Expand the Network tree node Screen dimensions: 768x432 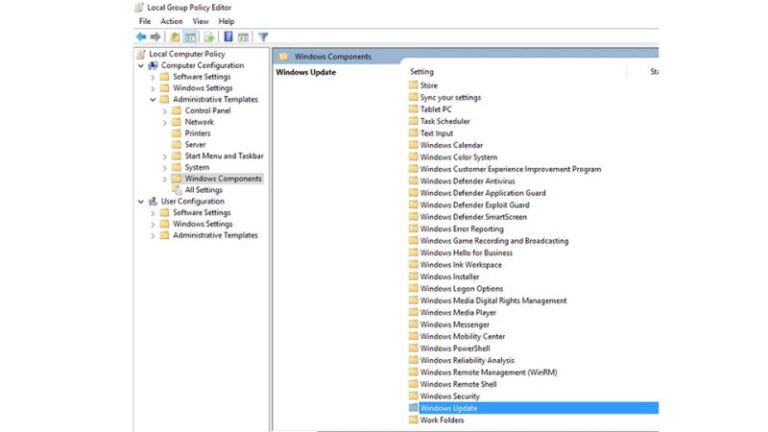[x=165, y=122]
